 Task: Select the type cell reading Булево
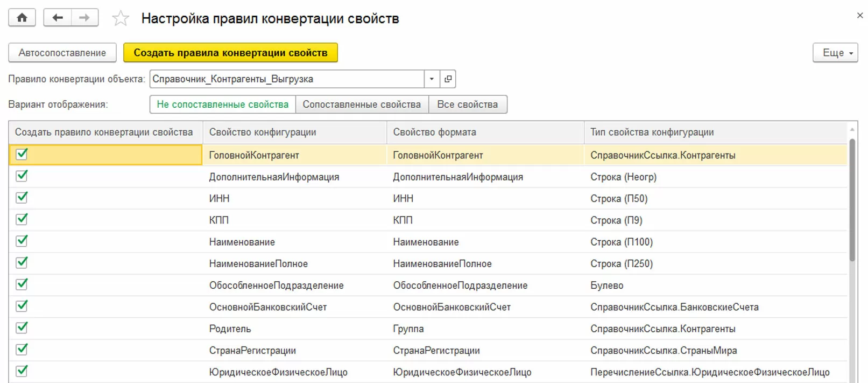pyautogui.click(x=716, y=285)
